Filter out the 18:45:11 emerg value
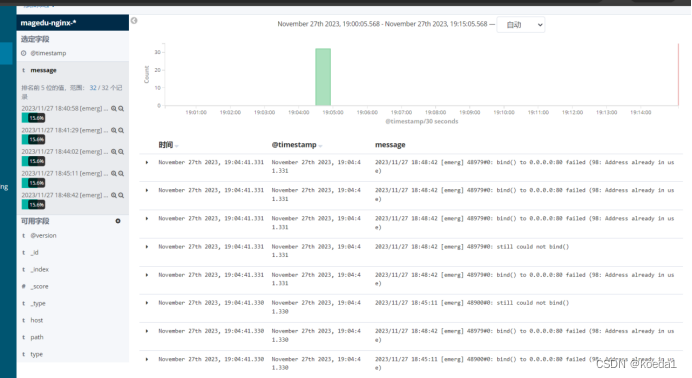Screen dimensions: 692x378 [x=121, y=174]
